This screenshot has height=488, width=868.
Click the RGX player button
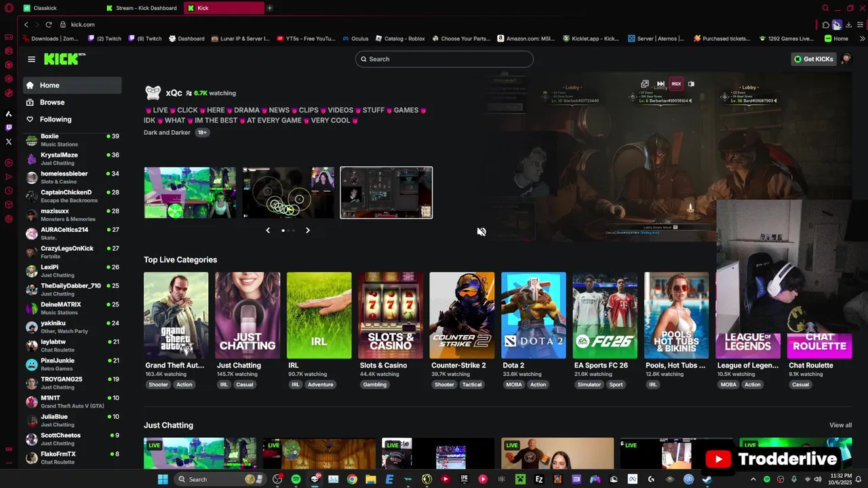[676, 84]
